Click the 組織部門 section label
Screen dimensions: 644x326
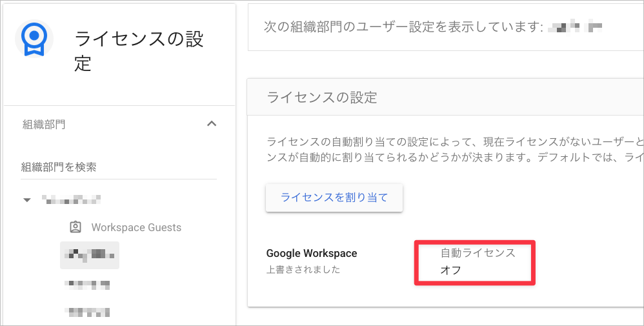click(44, 125)
